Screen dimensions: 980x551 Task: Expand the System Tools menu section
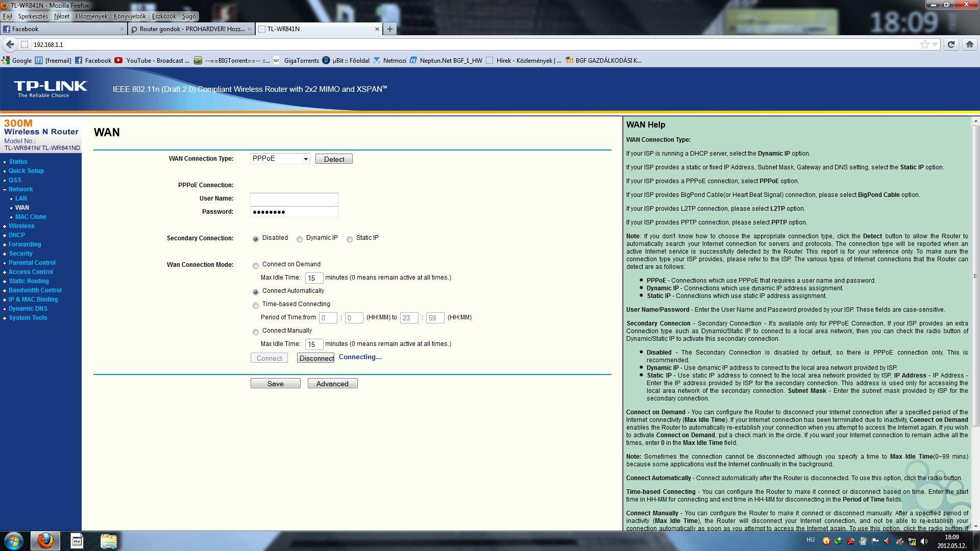pos(28,318)
